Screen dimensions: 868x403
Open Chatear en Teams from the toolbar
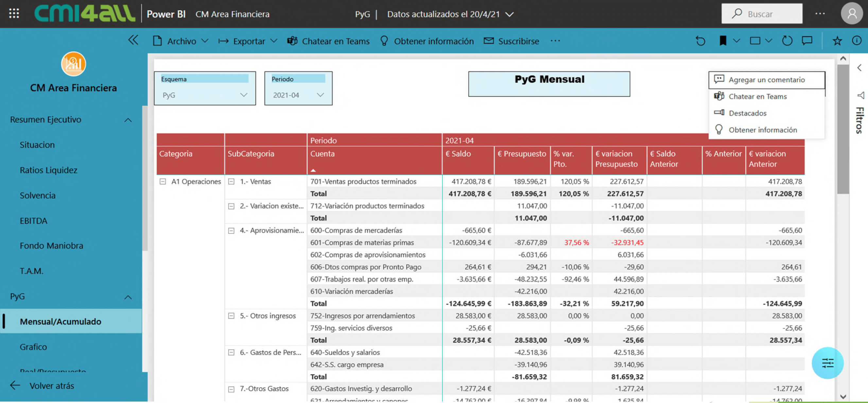(328, 41)
